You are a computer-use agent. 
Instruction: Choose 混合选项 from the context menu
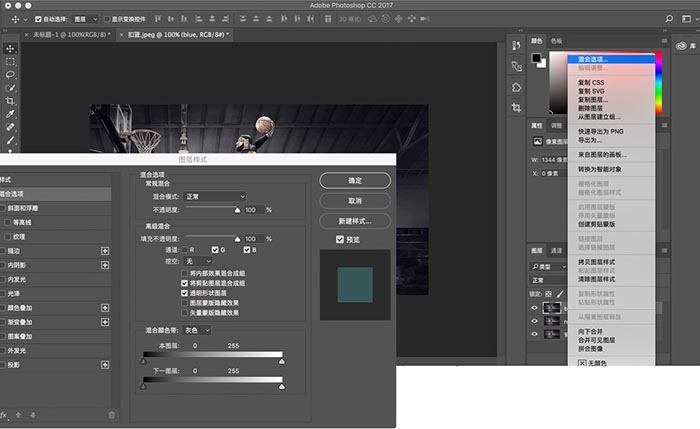click(594, 59)
